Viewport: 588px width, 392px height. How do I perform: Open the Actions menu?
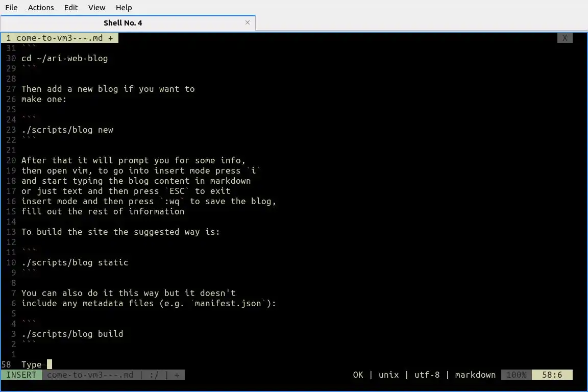click(x=41, y=8)
